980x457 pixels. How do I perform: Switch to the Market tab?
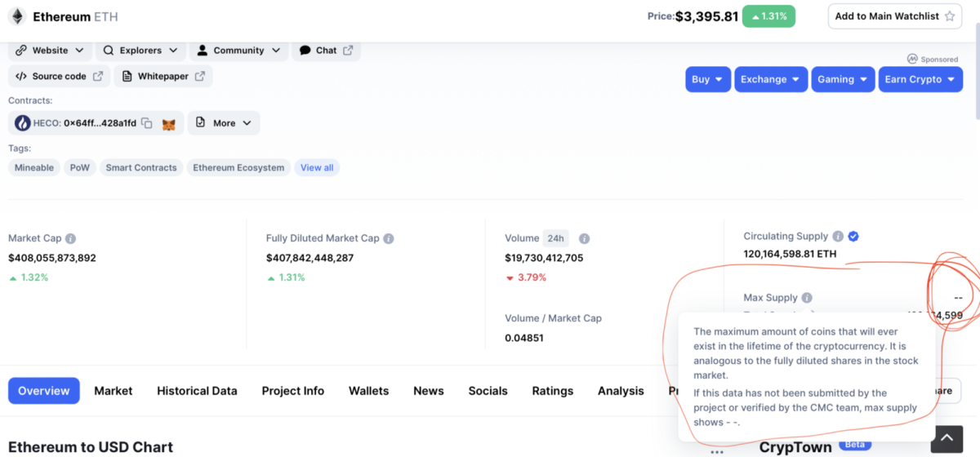[114, 391]
